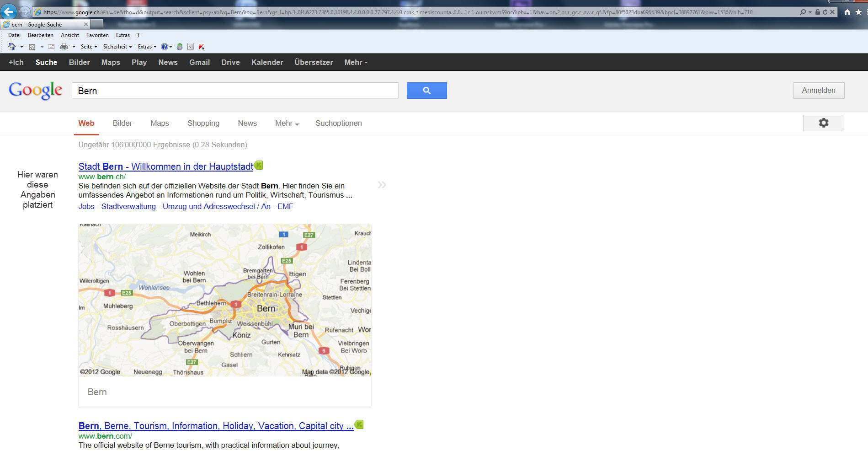Click the printer icon in command bar
This screenshot has width=868, height=451.
pyautogui.click(x=64, y=47)
